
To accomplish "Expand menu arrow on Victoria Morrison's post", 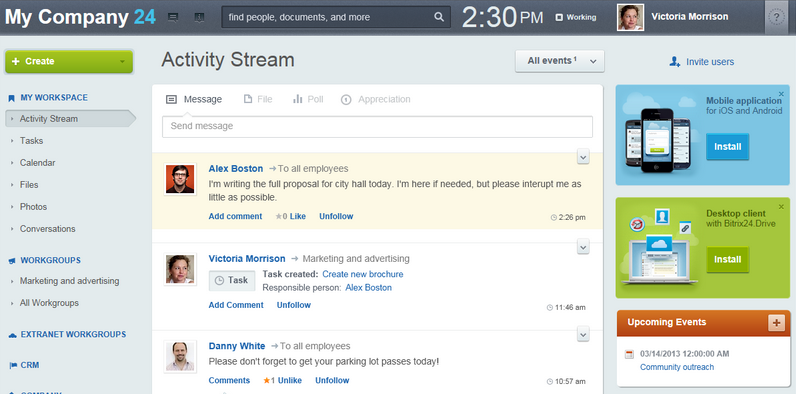I will click(x=583, y=247).
